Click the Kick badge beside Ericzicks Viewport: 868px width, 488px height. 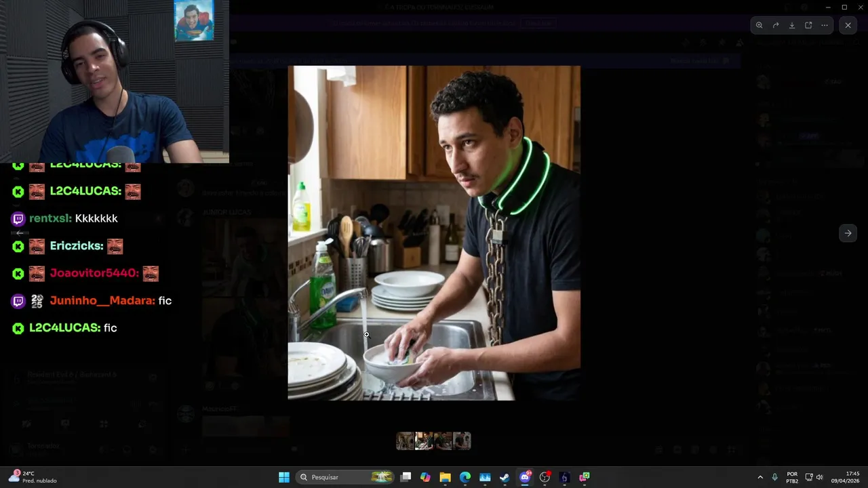pyautogui.click(x=18, y=246)
